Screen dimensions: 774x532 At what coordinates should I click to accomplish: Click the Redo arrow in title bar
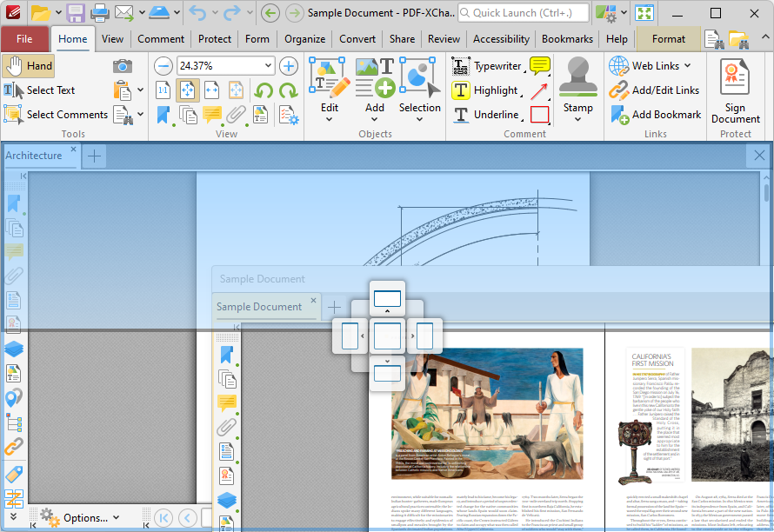pyautogui.click(x=231, y=13)
